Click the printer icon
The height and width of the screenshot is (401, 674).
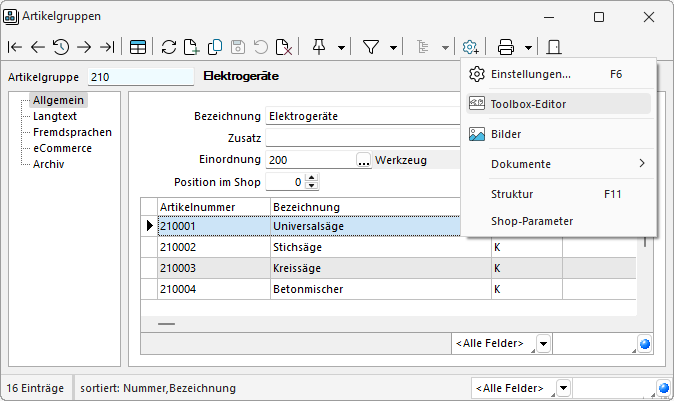[x=506, y=47]
